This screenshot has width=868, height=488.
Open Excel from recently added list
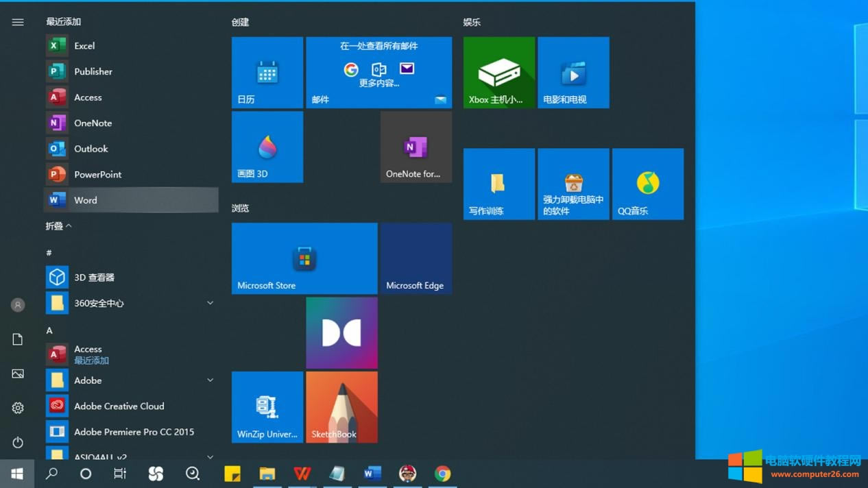click(x=84, y=46)
